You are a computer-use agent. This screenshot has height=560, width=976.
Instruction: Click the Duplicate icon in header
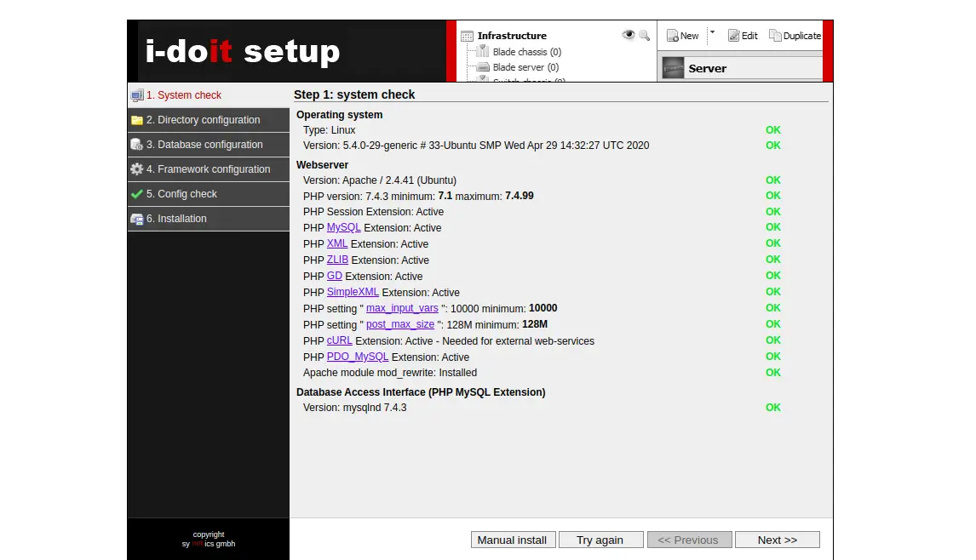point(775,36)
